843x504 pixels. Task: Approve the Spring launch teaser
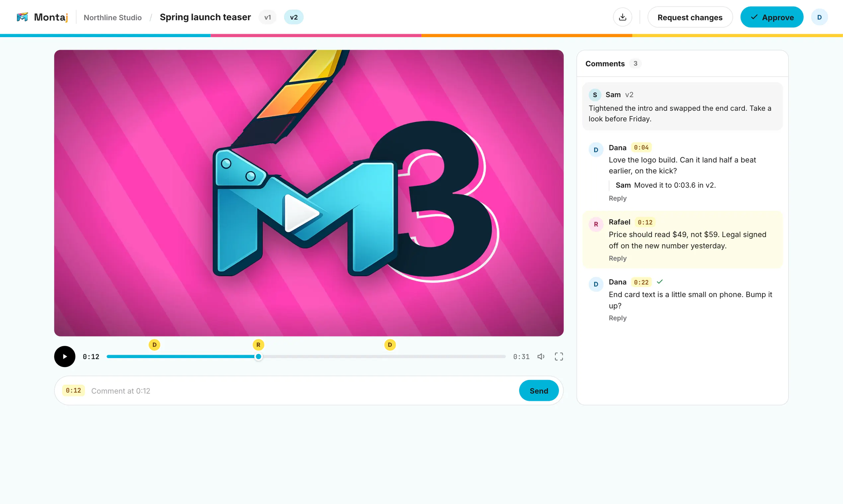click(772, 17)
